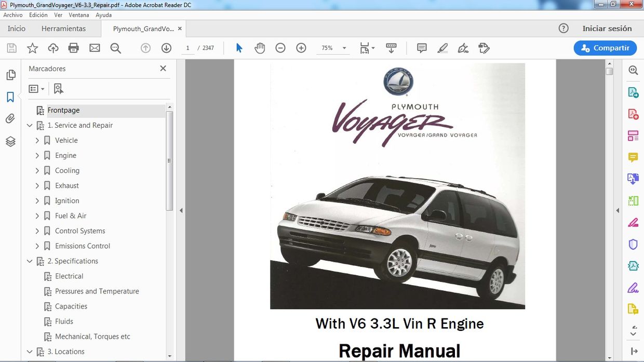Open page thumbnails panel
Viewport: 644px width, 362px height.
click(x=10, y=75)
